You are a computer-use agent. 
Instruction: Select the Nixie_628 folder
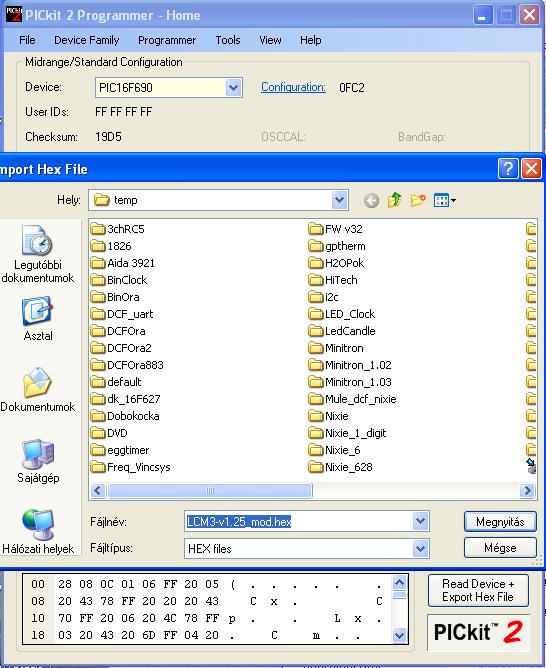point(340,467)
